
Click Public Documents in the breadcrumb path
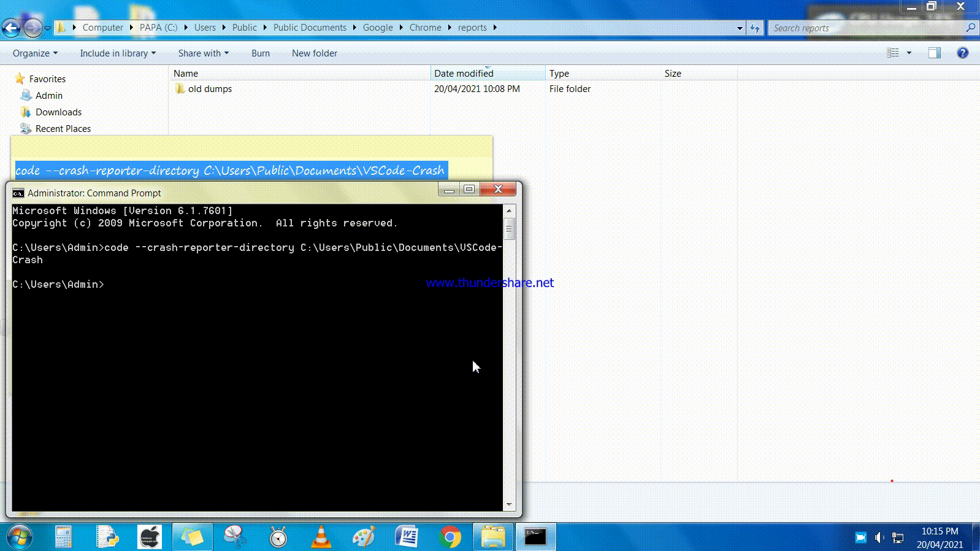(x=310, y=28)
